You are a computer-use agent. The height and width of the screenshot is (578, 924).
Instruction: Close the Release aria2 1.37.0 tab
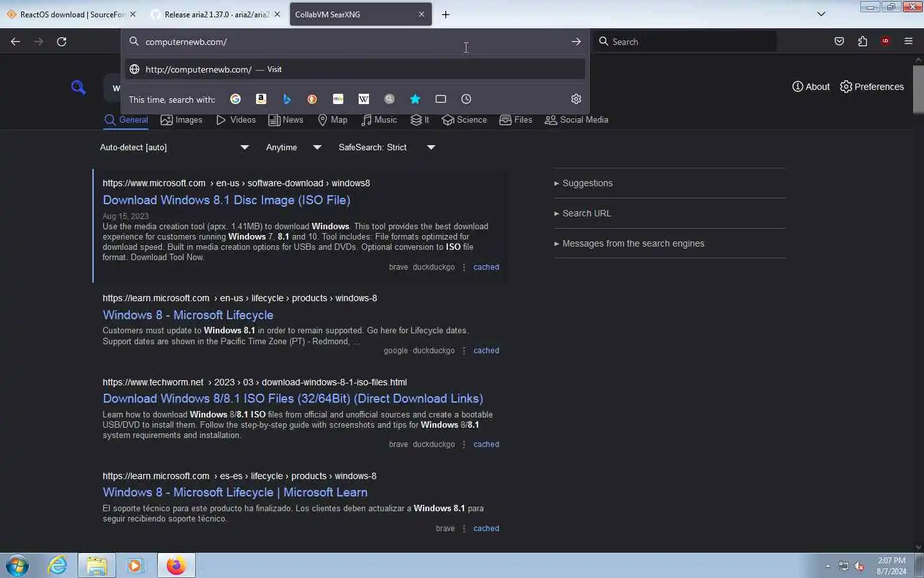pos(277,14)
